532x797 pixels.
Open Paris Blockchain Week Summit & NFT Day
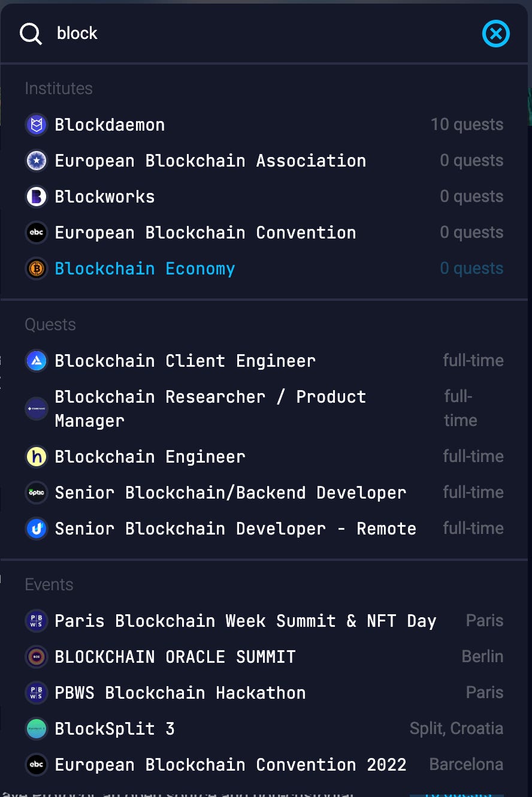point(264,621)
